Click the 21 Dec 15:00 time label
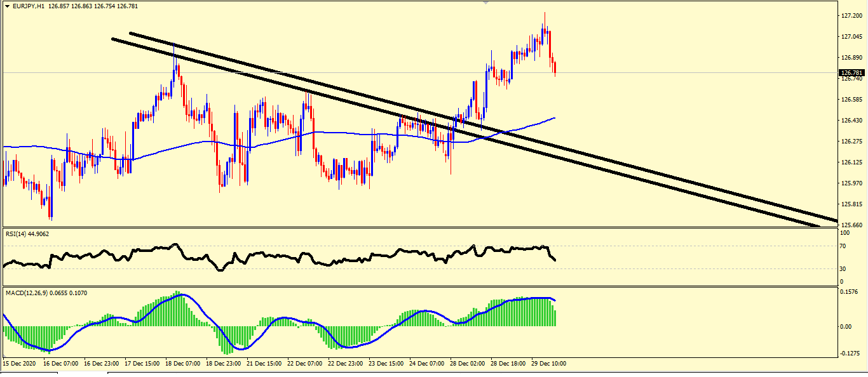The image size is (868, 377). click(264, 364)
